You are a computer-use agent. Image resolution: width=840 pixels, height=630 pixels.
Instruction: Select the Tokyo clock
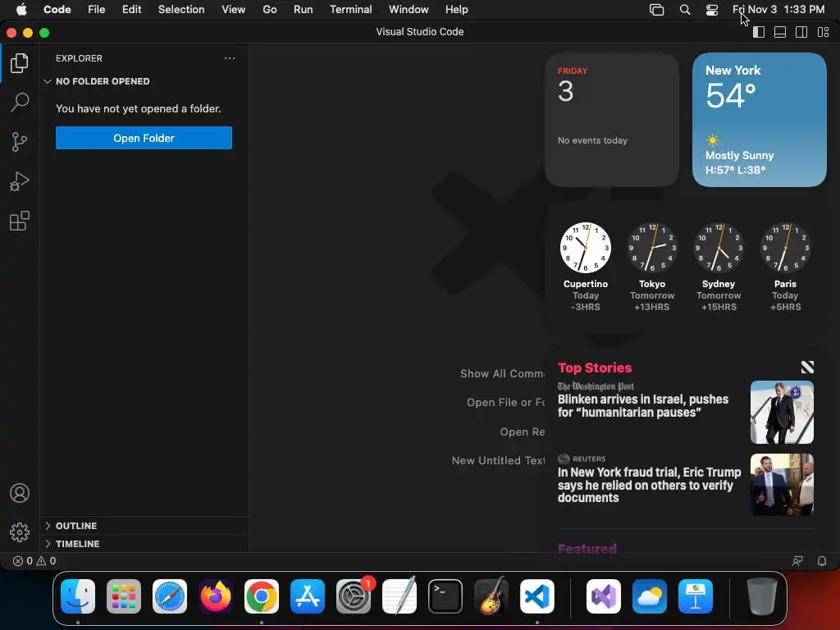[652, 267]
